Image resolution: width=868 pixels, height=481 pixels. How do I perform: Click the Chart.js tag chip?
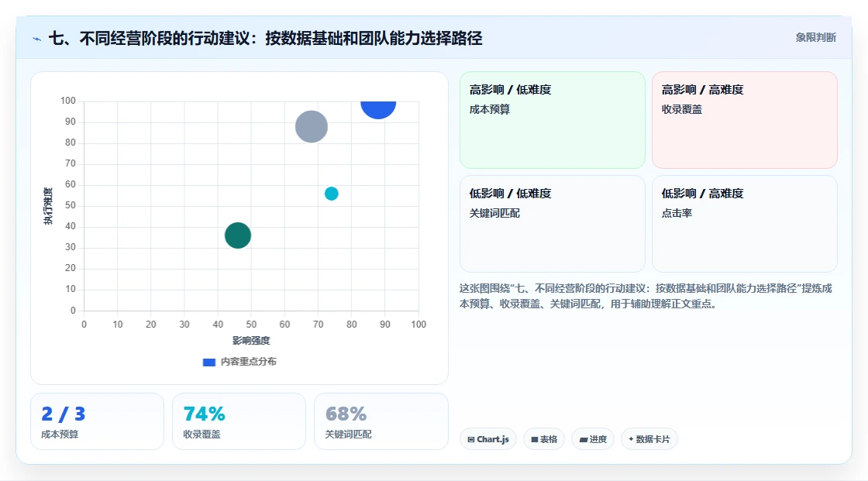pos(488,439)
